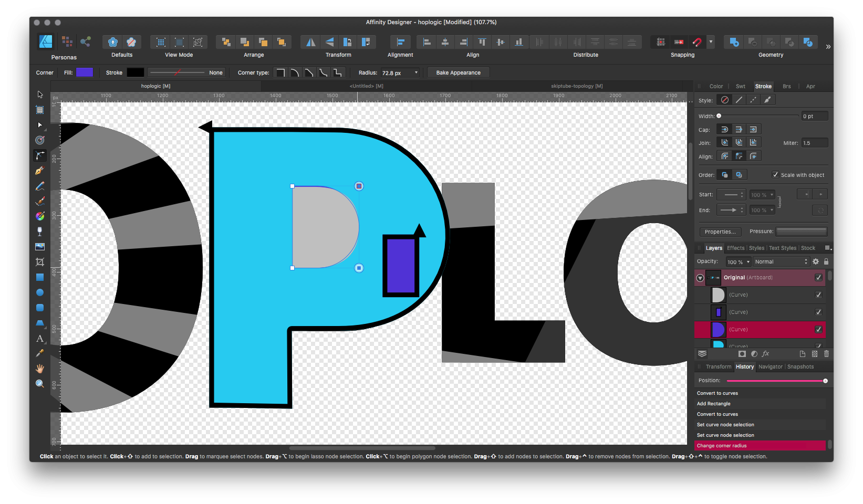This screenshot has height=504, width=863.
Task: Click the stroke Width slider
Action: coord(758,116)
